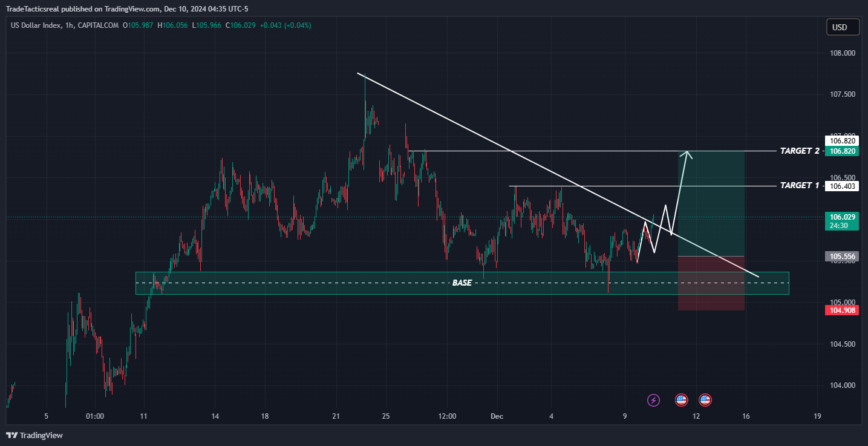Screen dimensions: 868x446
Task: Click the 12:00 time axis label
Action: coord(447,416)
